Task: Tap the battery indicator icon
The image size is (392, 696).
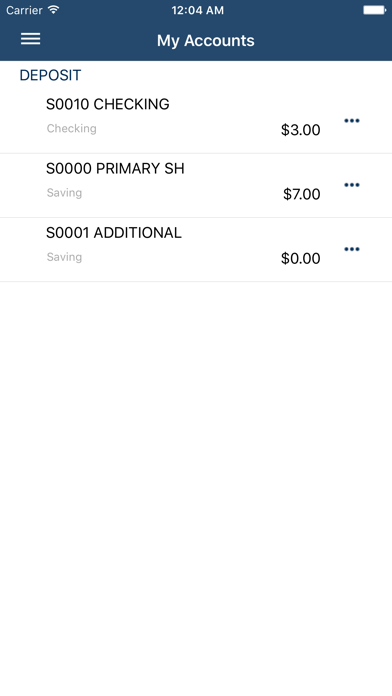Action: 375,10
